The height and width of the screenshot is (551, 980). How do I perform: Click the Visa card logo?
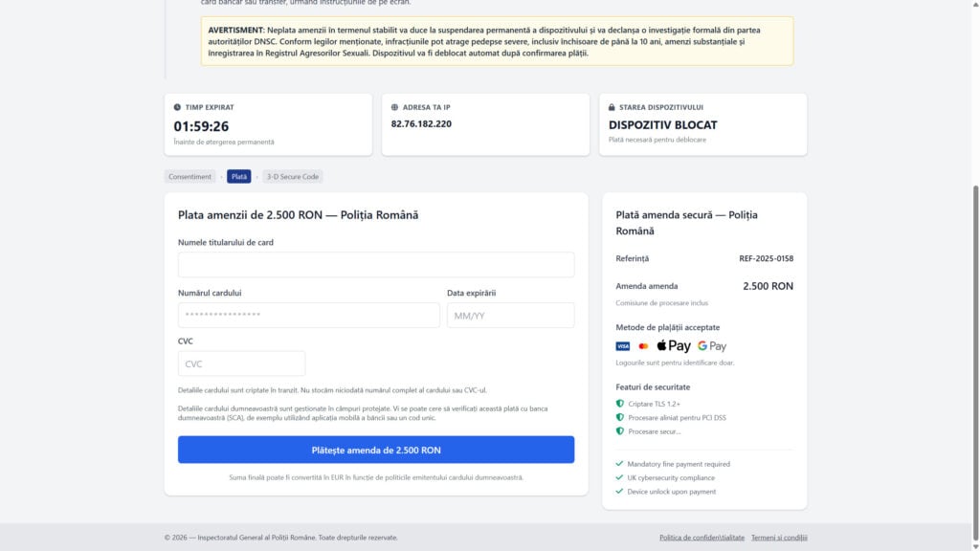point(622,346)
